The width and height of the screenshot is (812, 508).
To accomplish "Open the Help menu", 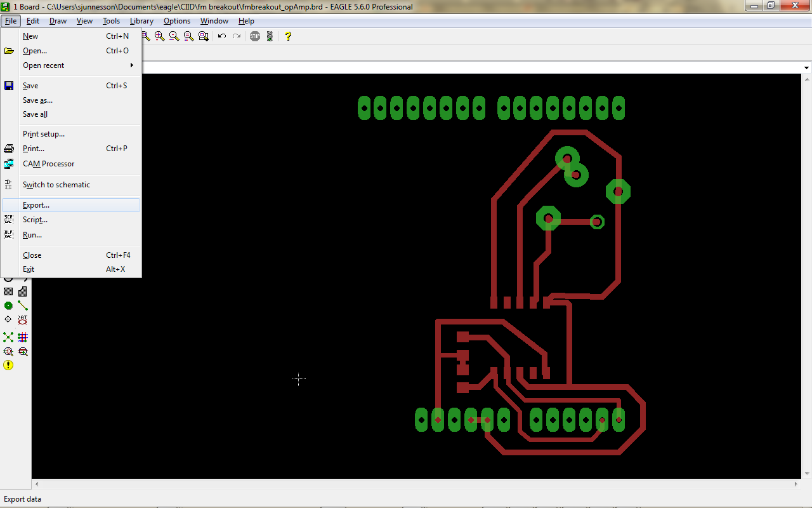I will (x=246, y=21).
